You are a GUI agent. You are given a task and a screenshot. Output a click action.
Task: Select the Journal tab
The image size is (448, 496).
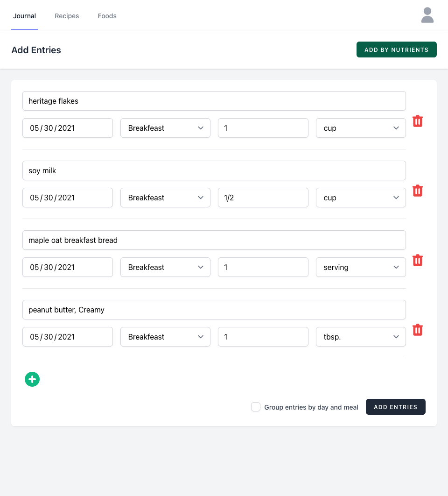pos(24,16)
